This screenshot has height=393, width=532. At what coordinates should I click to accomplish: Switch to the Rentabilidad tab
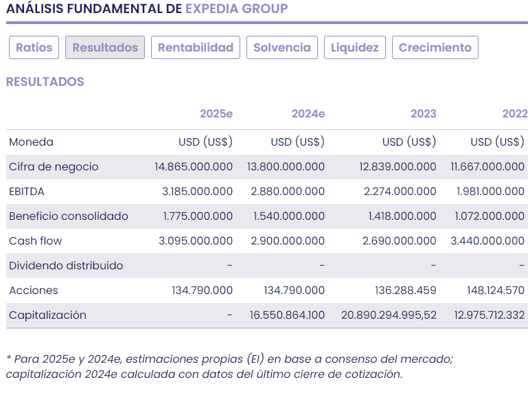(196, 47)
